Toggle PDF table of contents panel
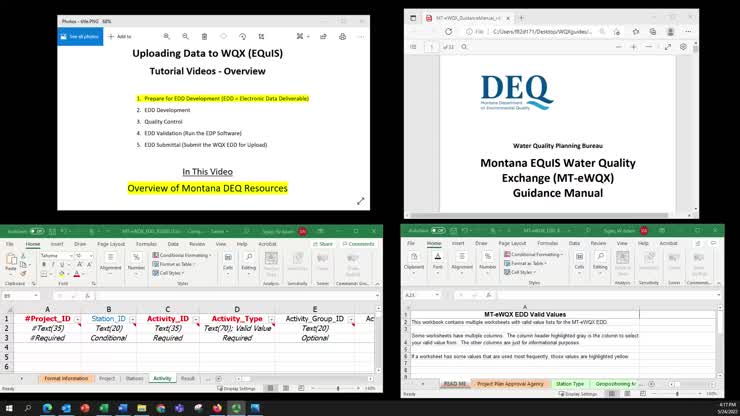740x416 pixels. [x=413, y=47]
